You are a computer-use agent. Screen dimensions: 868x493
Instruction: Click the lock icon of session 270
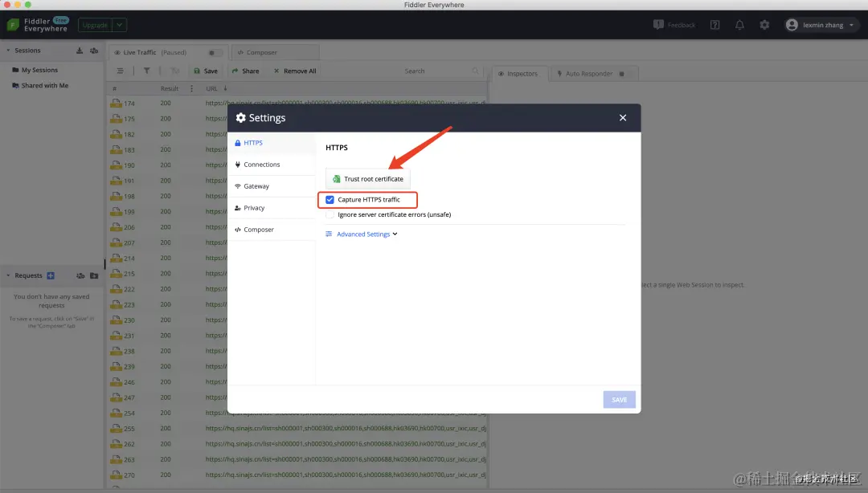(116, 475)
